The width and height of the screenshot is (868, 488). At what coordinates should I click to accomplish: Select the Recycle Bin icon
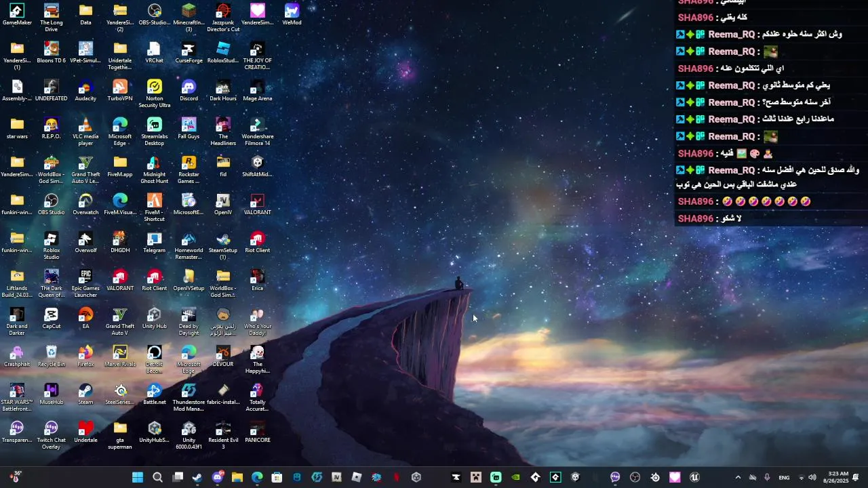tap(52, 357)
